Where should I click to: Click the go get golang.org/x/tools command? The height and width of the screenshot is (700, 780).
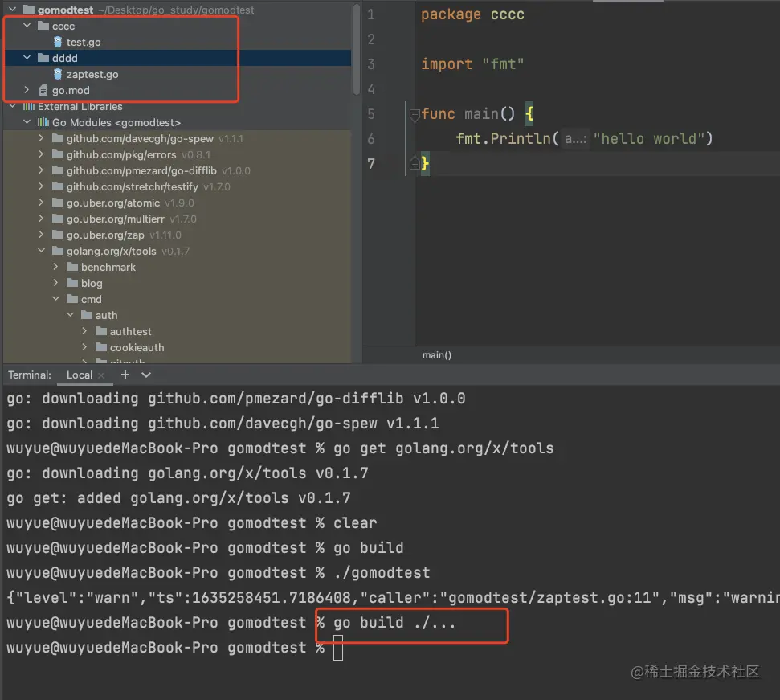point(443,448)
